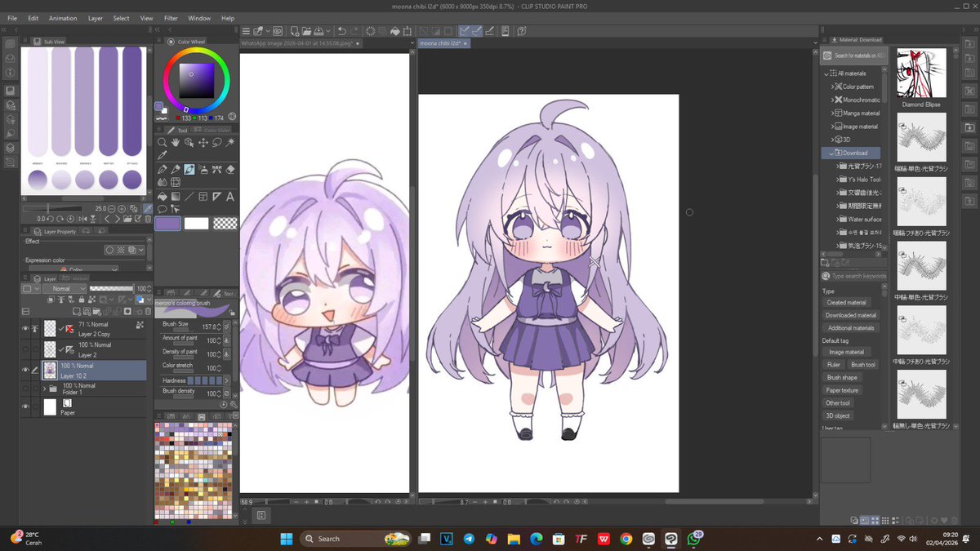The height and width of the screenshot is (551, 980).
Task: Expand the Monochromatic material folder
Action: (x=832, y=100)
